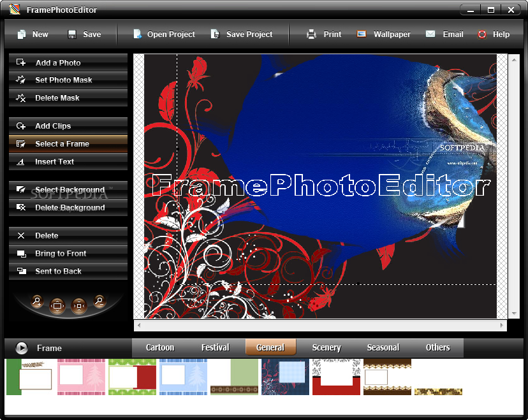Click the actual-size round button
The height and width of the screenshot is (420, 528).
coord(79,306)
